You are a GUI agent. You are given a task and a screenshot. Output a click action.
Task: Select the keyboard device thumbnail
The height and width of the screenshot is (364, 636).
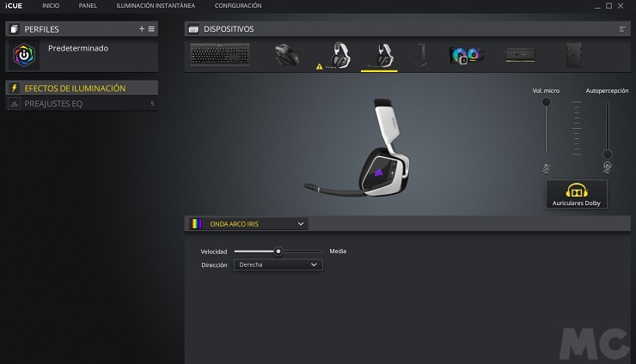tap(219, 56)
